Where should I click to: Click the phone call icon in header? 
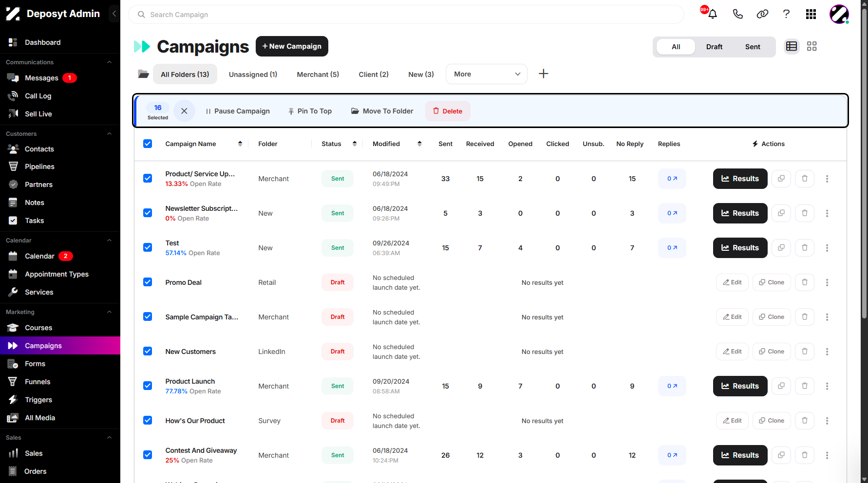pyautogui.click(x=738, y=14)
